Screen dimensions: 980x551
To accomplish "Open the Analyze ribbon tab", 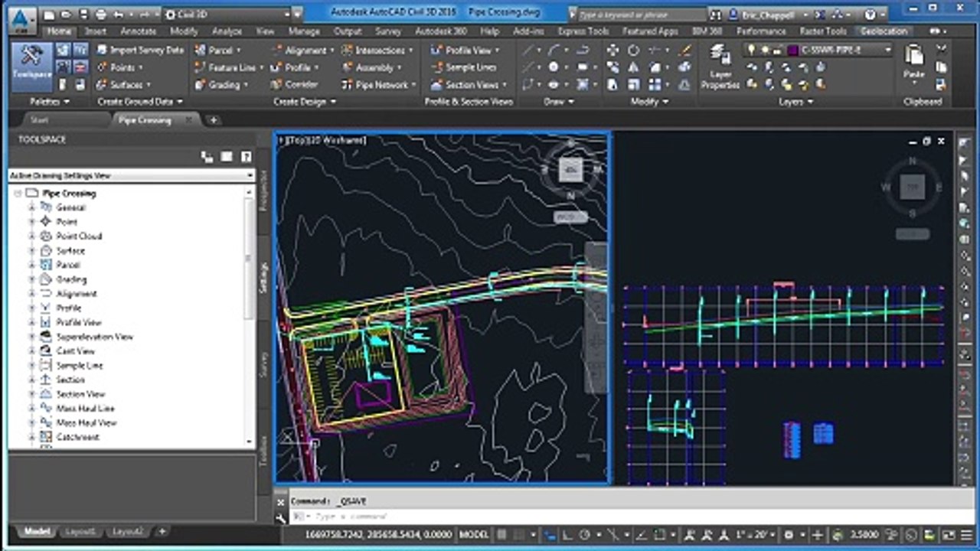I will (x=227, y=31).
